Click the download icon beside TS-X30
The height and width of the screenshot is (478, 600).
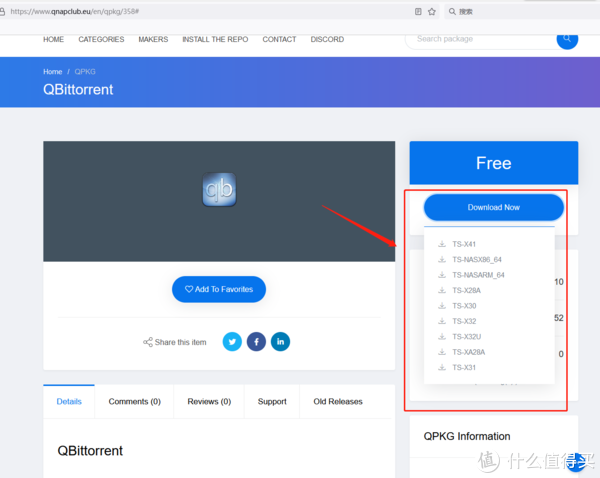[442, 305]
